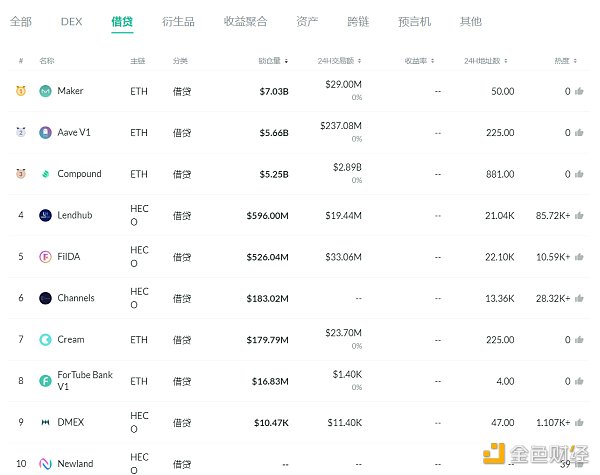This screenshot has width=600, height=475.
Task: Click the 1.107K+ popularity value
Action: (x=553, y=423)
